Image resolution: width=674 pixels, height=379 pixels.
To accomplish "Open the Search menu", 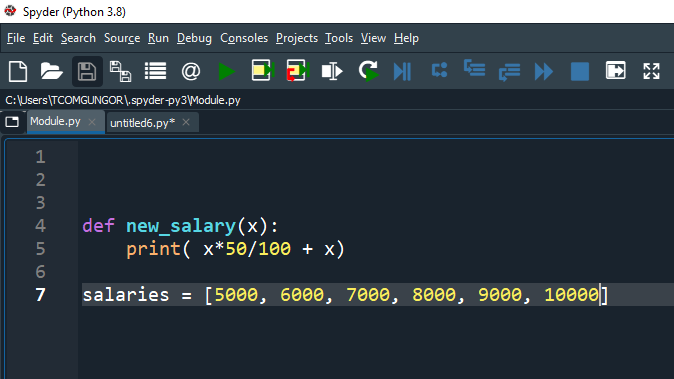I will 78,38.
